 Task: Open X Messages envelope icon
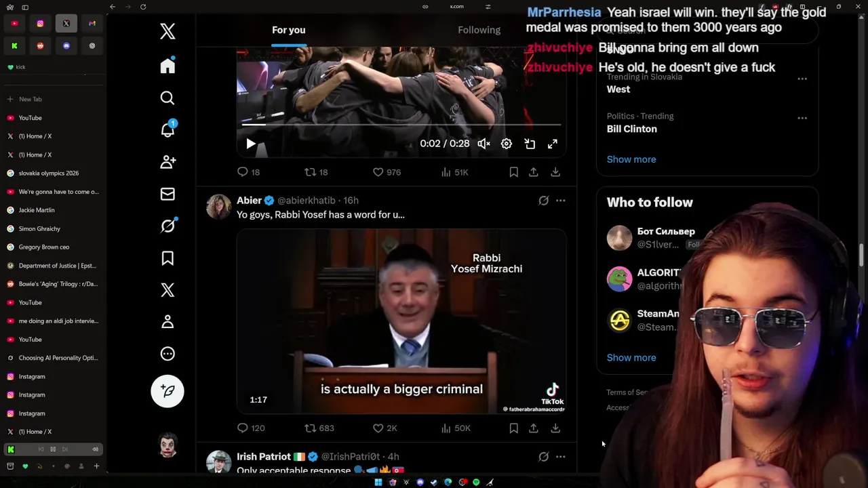pos(167,195)
